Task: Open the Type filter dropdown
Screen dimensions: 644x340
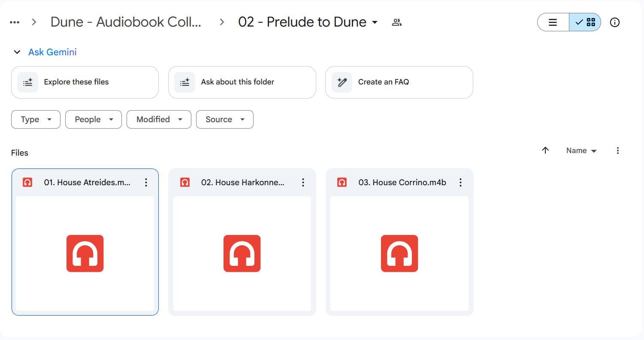Action: tap(36, 120)
